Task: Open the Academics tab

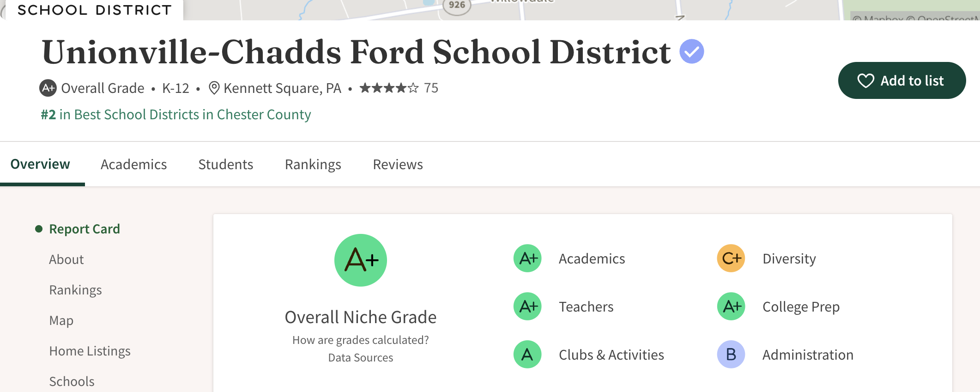Action: 133,165
